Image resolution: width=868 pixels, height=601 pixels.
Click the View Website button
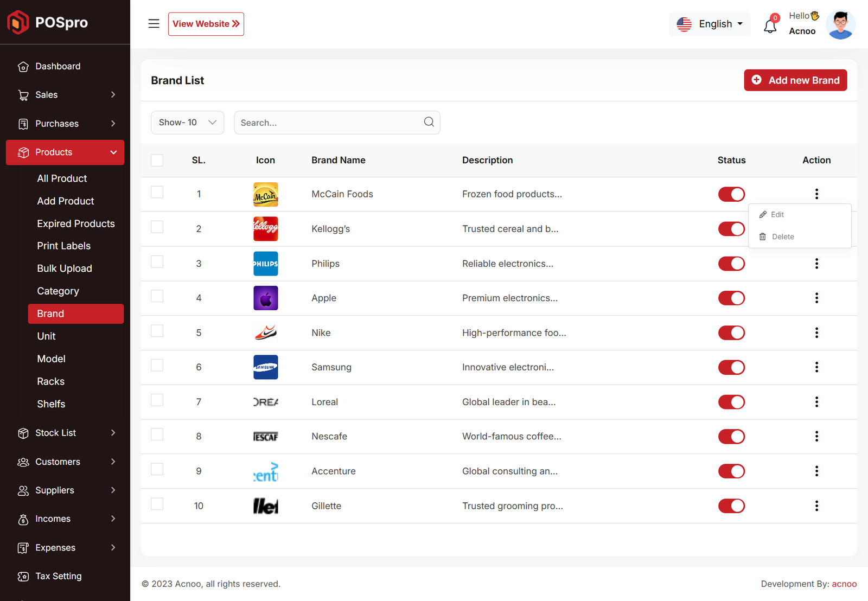(x=206, y=24)
